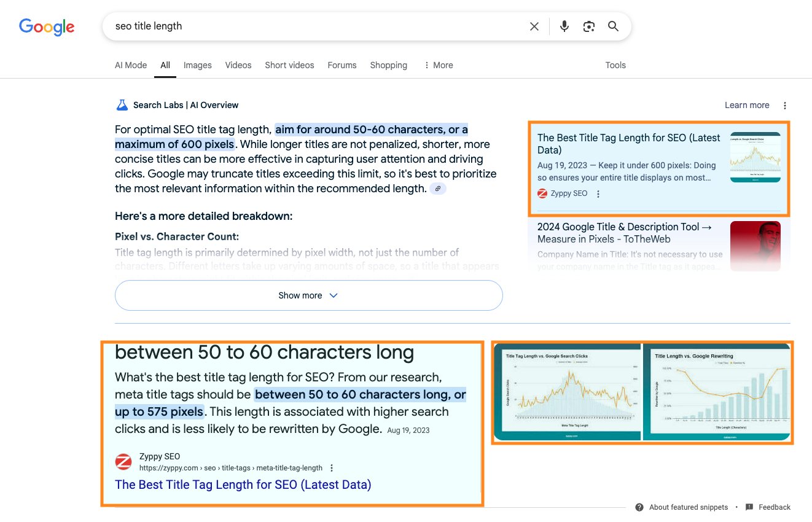This screenshot has width=812, height=522.
Task: Click 'Here's a more detailed breakdown:' text
Action: [x=204, y=216]
